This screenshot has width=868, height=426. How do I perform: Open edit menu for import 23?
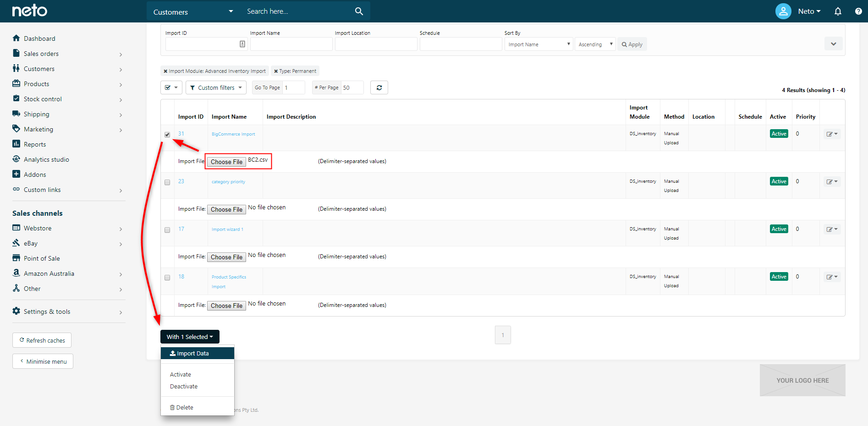tap(832, 182)
